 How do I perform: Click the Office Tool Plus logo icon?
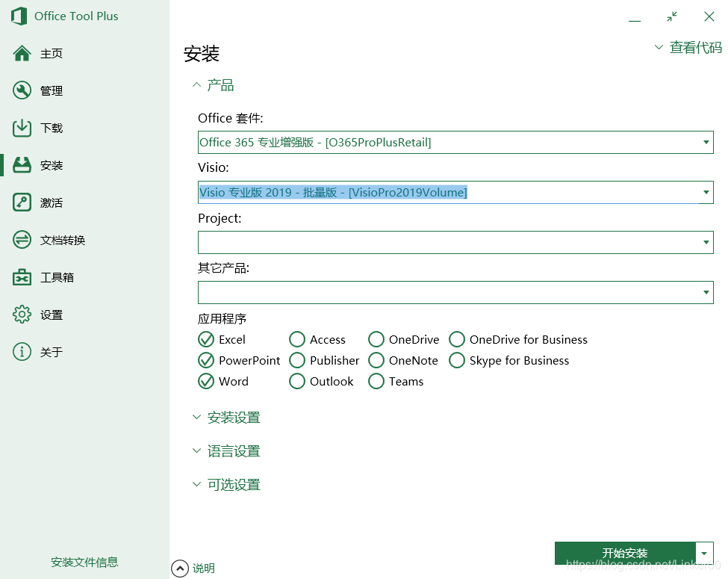pos(19,16)
